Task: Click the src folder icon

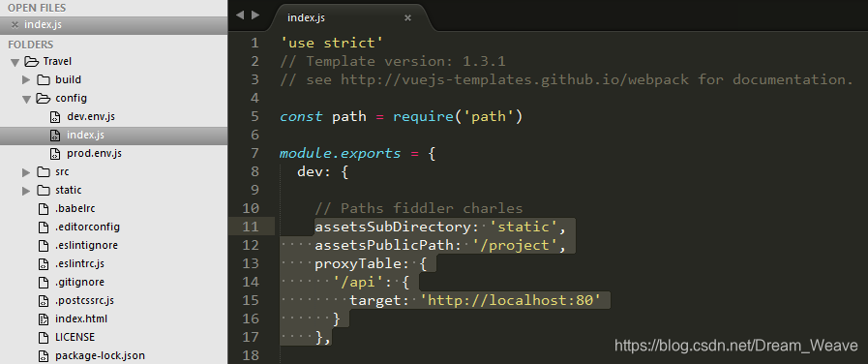Action: tap(44, 171)
